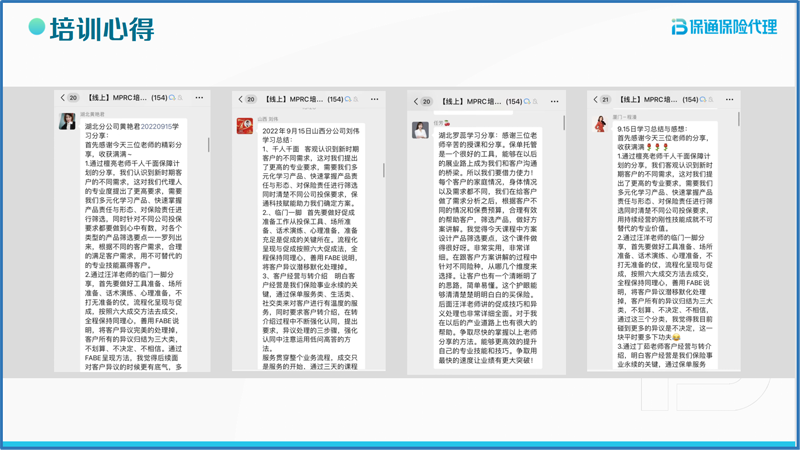Viewport: 800px width, 450px height.
Task: Click the red avatar of 山西刘伟
Action: [x=244, y=125]
